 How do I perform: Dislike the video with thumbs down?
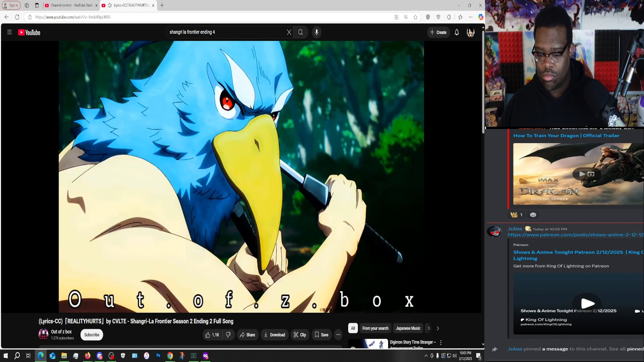pos(228,335)
